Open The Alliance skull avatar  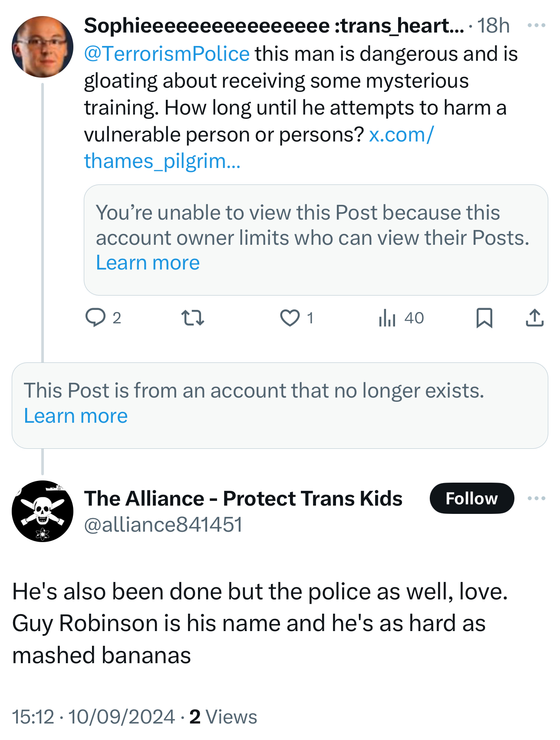[x=43, y=511]
